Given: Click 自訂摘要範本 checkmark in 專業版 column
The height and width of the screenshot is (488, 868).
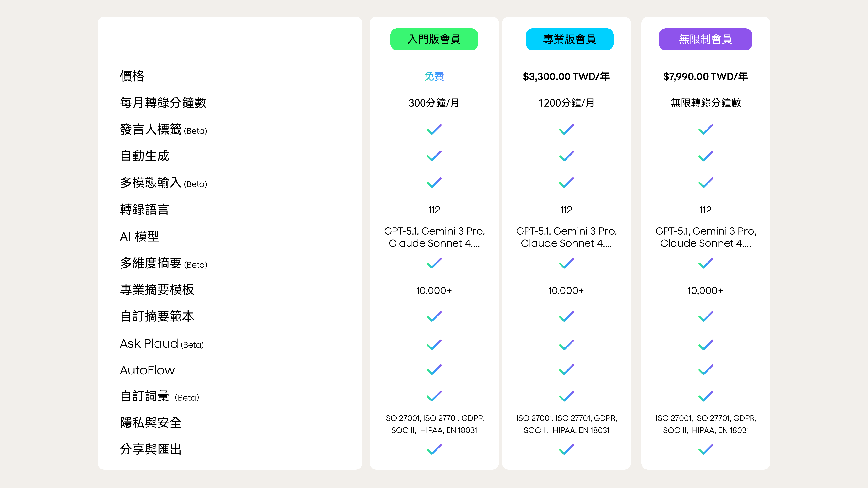Looking at the screenshot, I should point(567,316).
